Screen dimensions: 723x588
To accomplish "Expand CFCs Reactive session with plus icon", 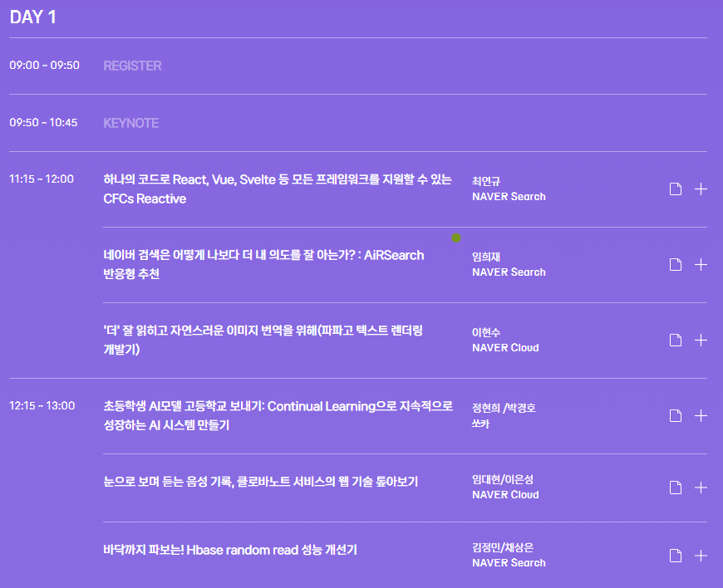I will point(701,189).
